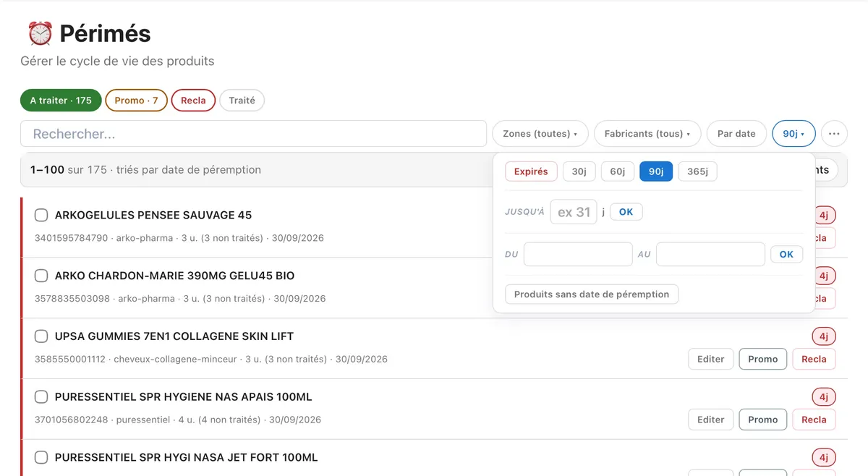Image resolution: width=868 pixels, height=476 pixels.
Task: Confirm the Jusqu'à days with OK
Action: point(626,212)
